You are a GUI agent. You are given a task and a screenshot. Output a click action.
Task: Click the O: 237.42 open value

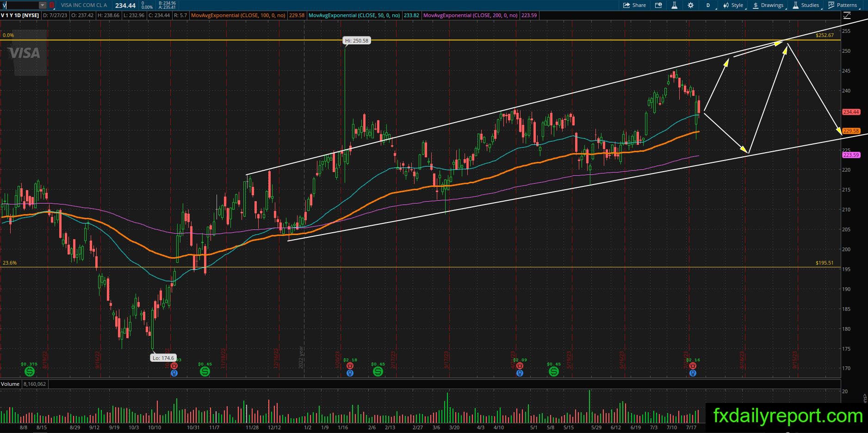point(82,15)
